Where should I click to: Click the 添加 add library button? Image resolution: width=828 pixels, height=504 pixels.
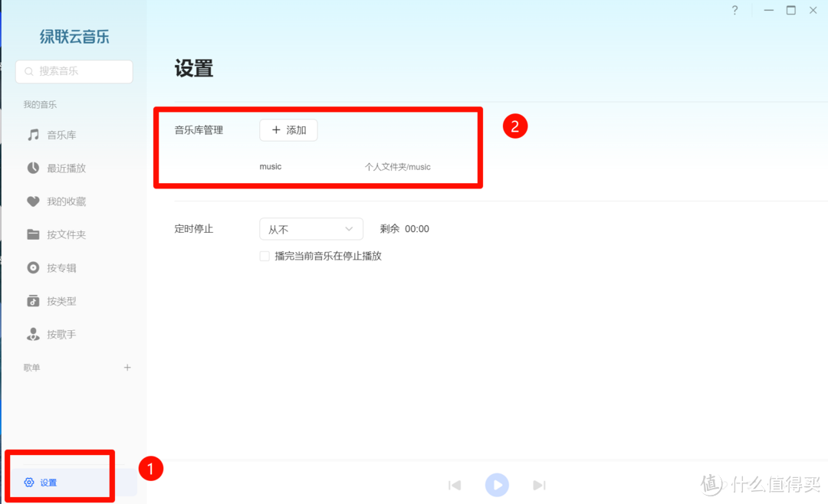[x=288, y=130]
